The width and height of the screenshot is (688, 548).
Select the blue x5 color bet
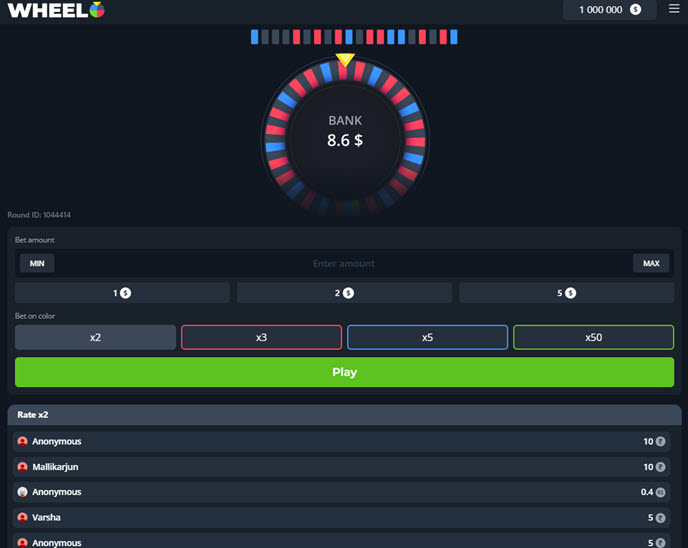(427, 338)
